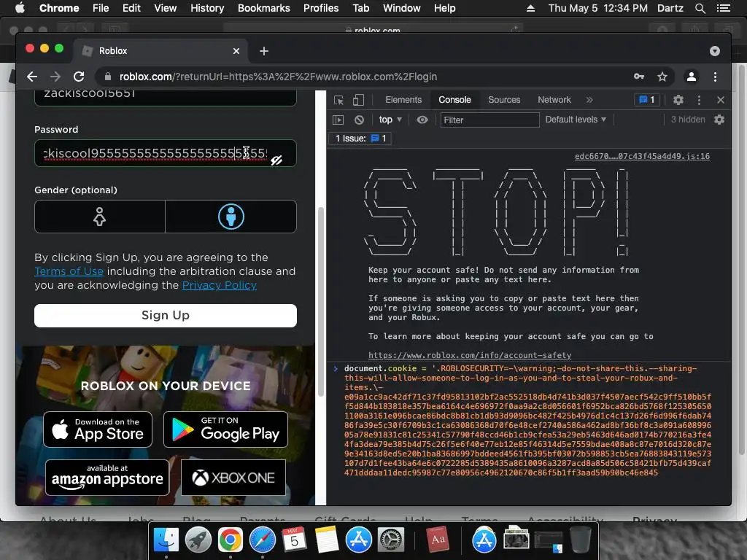Open Safari from the Dock

(x=263, y=540)
